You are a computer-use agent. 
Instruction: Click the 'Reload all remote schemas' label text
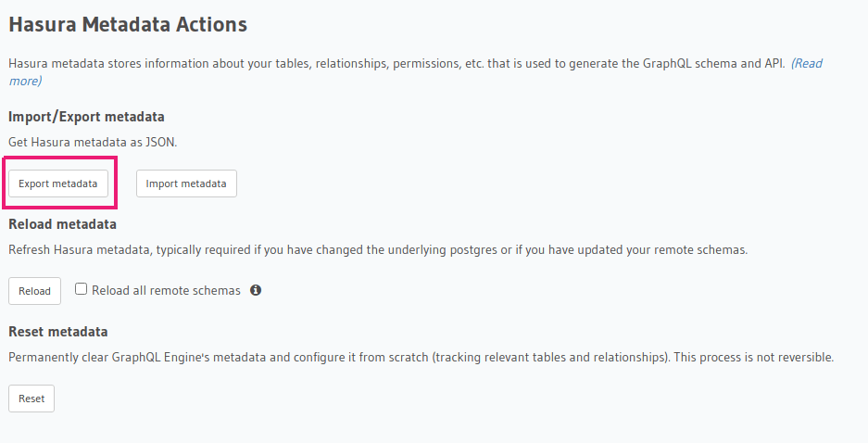166,290
